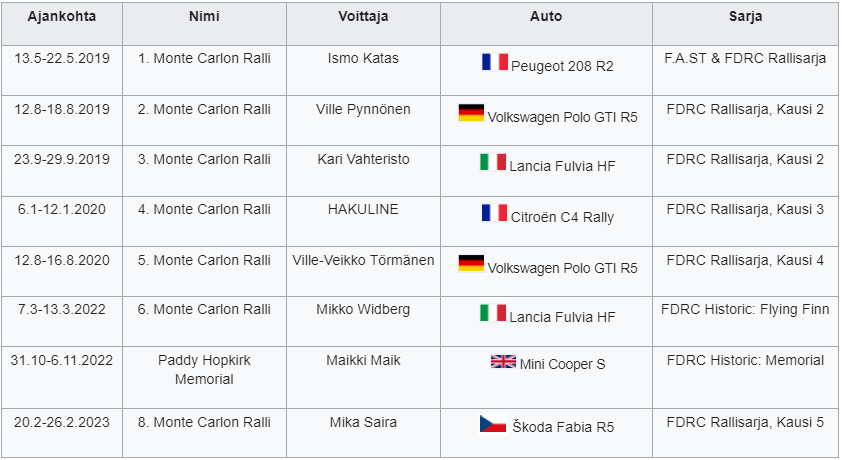The height and width of the screenshot is (460, 842).
Task: Click the Italian flag in the Kari Vahteristo row
Action: [493, 162]
